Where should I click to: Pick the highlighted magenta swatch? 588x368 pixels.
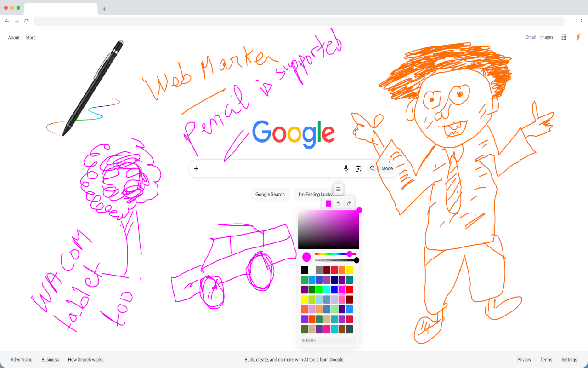point(342,289)
